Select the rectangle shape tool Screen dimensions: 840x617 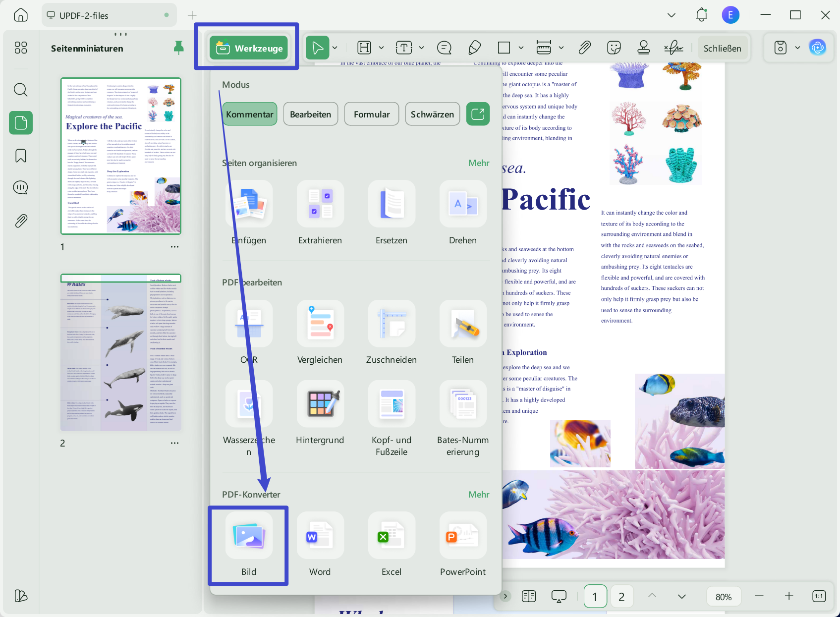coord(504,48)
